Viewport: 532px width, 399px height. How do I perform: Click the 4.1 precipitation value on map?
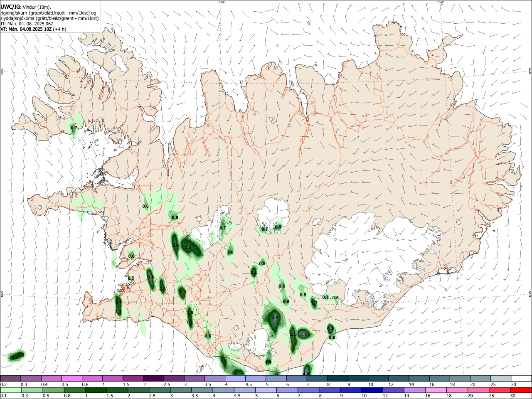pyautogui.click(x=303, y=335)
